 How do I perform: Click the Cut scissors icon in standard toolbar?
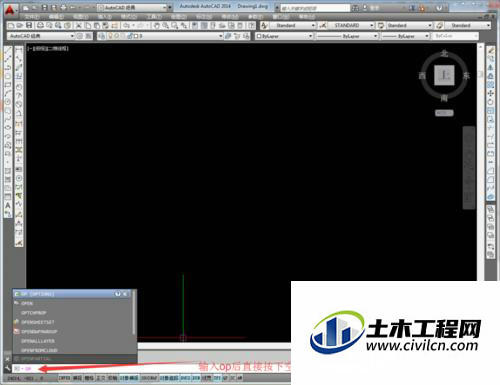(x=79, y=25)
